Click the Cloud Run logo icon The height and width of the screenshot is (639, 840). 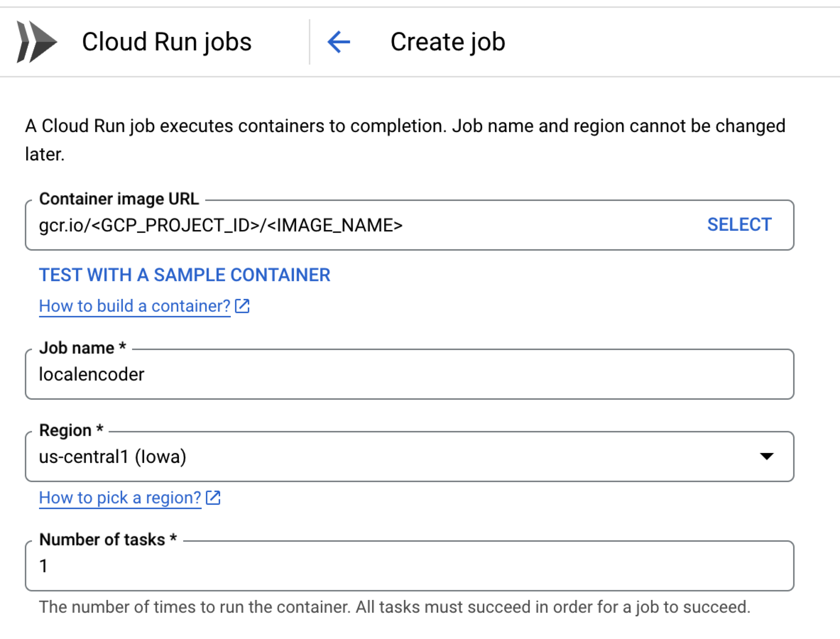coord(37,42)
